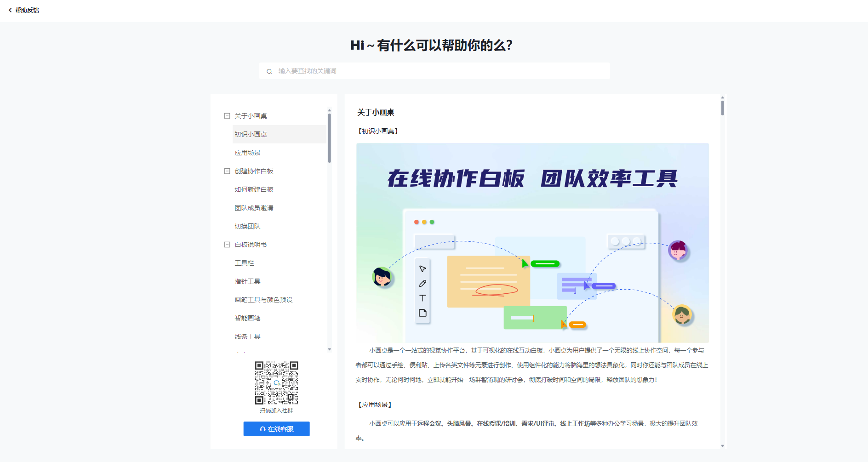Click the QR code for joining community
This screenshot has height=462, width=868.
coord(276,382)
